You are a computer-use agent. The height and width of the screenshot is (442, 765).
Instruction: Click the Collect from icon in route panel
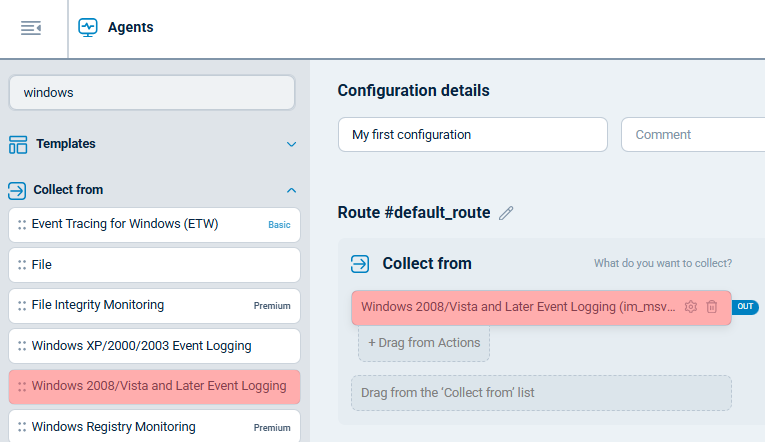click(x=359, y=264)
